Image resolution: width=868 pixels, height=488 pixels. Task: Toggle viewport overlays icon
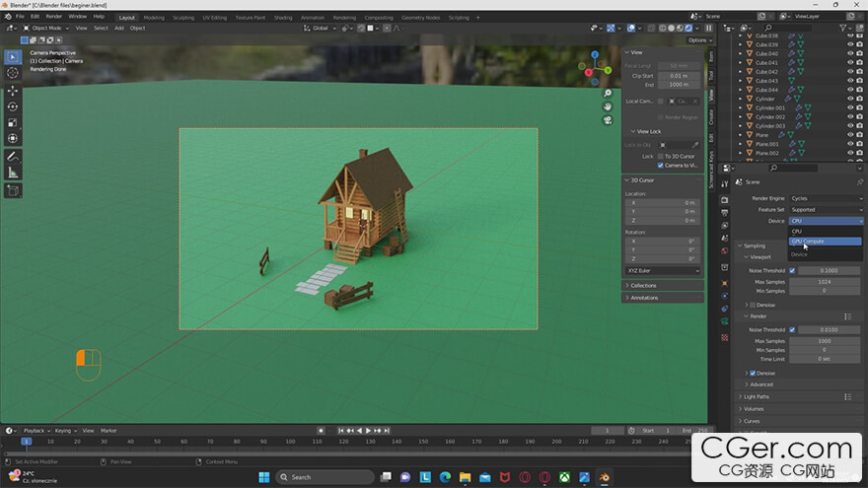pos(631,29)
